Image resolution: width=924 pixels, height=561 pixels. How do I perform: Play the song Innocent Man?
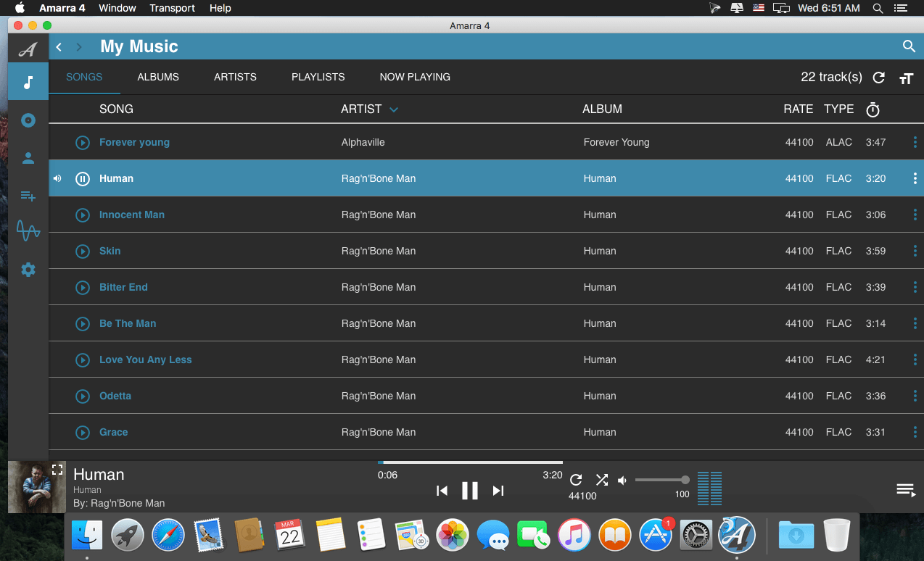pyautogui.click(x=83, y=215)
